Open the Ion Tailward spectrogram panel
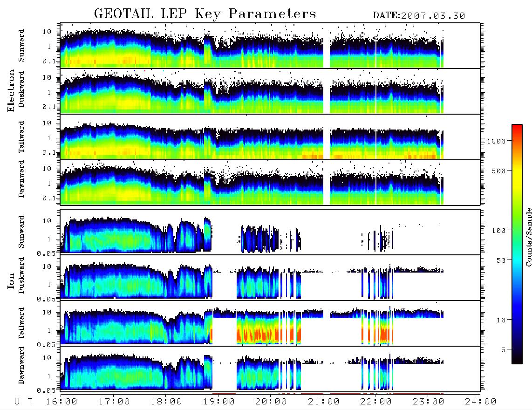 pos(270,323)
